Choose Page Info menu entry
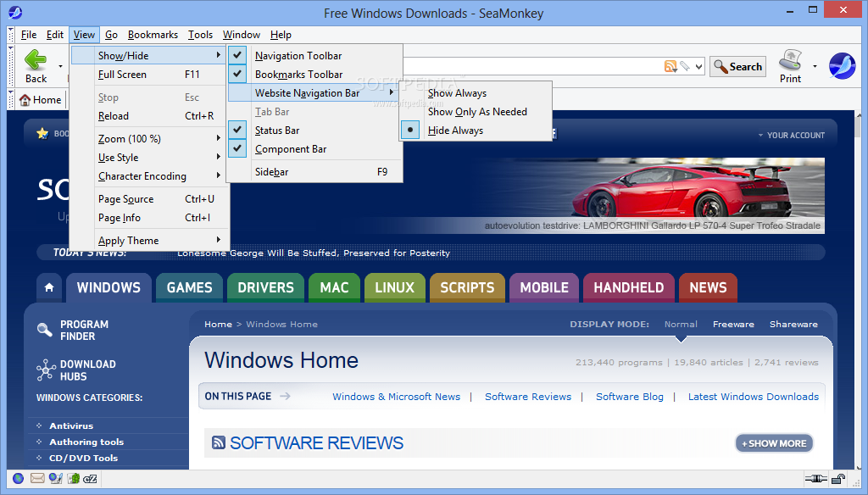 click(x=148, y=218)
